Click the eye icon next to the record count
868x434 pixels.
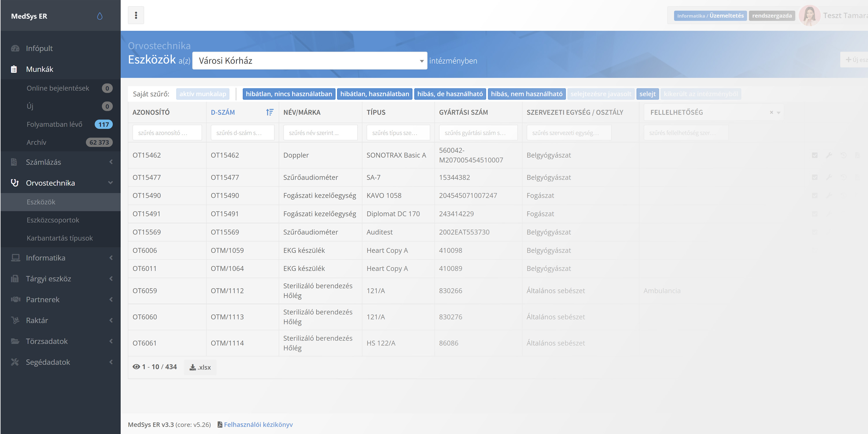tap(136, 367)
